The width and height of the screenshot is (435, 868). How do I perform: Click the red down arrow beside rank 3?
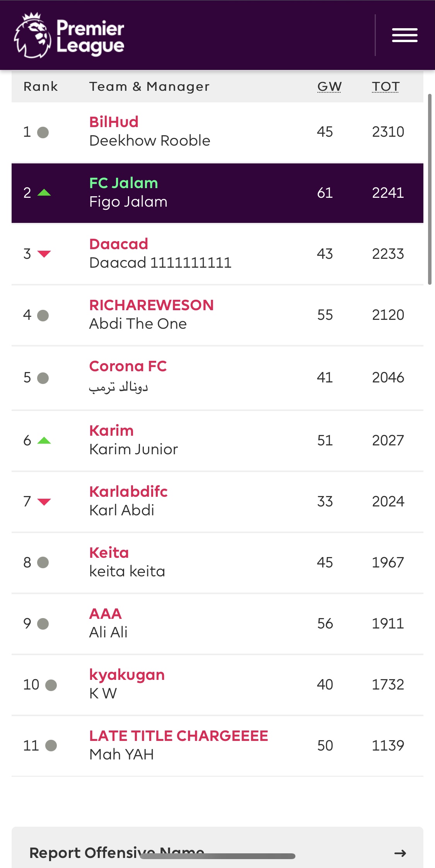click(44, 254)
